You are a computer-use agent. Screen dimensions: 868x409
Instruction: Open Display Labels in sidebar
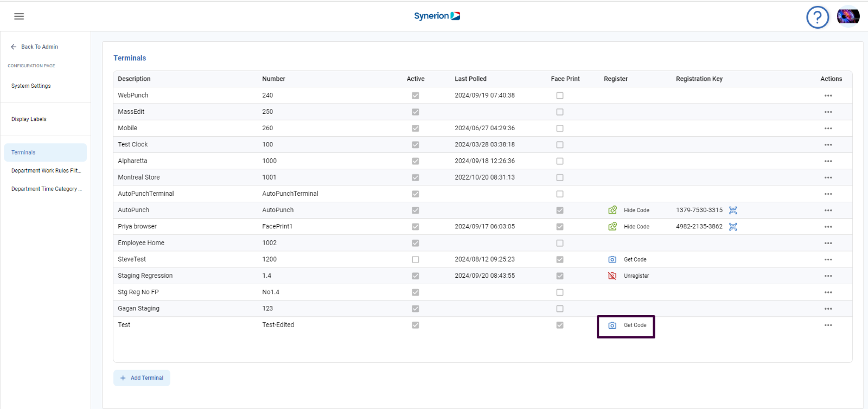[29, 119]
